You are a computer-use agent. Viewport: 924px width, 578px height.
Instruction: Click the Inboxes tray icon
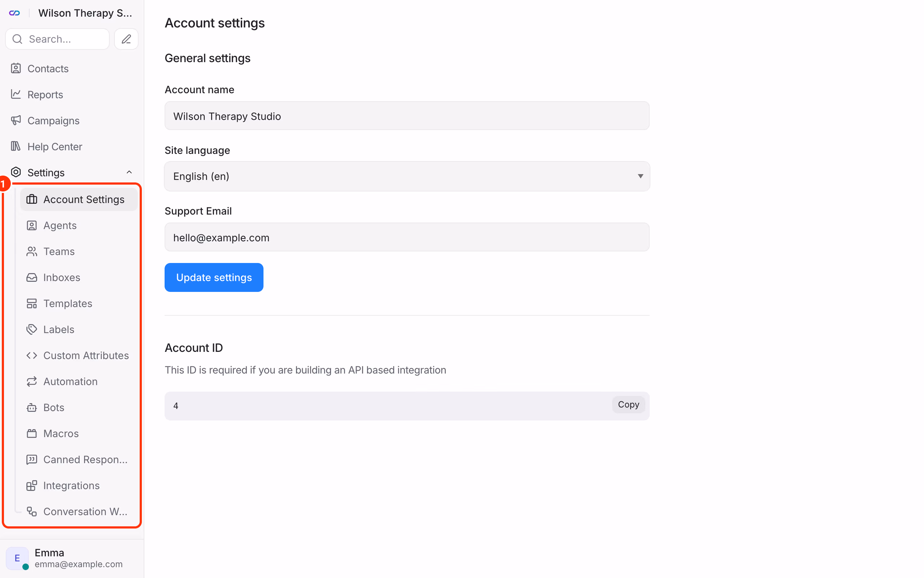(x=32, y=277)
